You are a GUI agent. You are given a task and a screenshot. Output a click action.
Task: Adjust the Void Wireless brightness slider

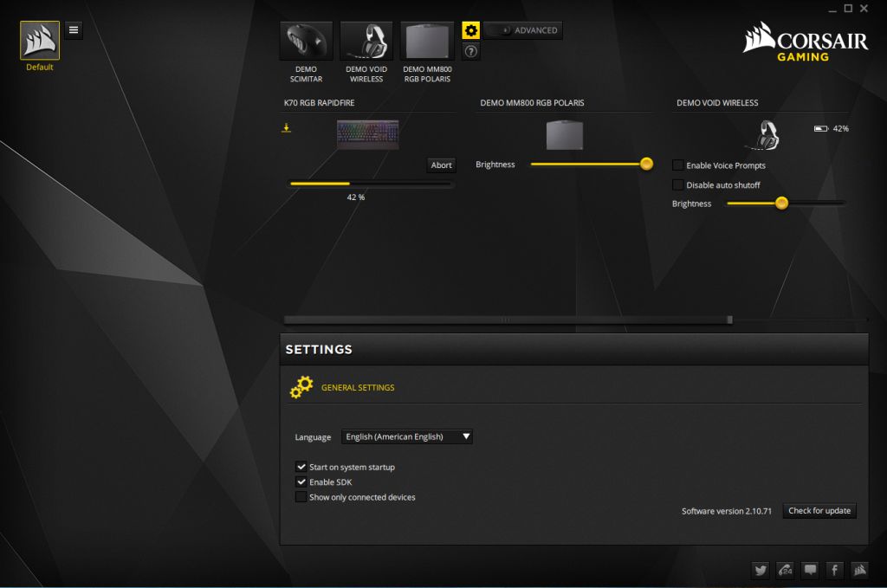pos(785,203)
